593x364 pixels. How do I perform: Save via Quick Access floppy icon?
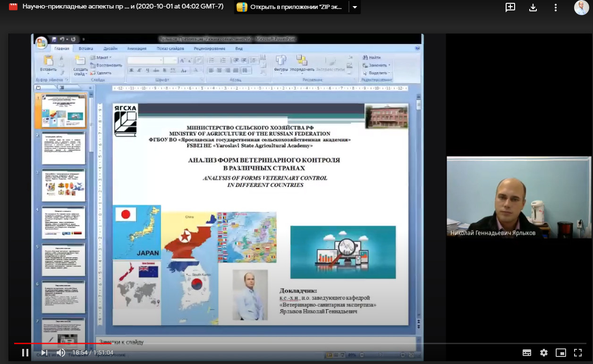pos(54,39)
